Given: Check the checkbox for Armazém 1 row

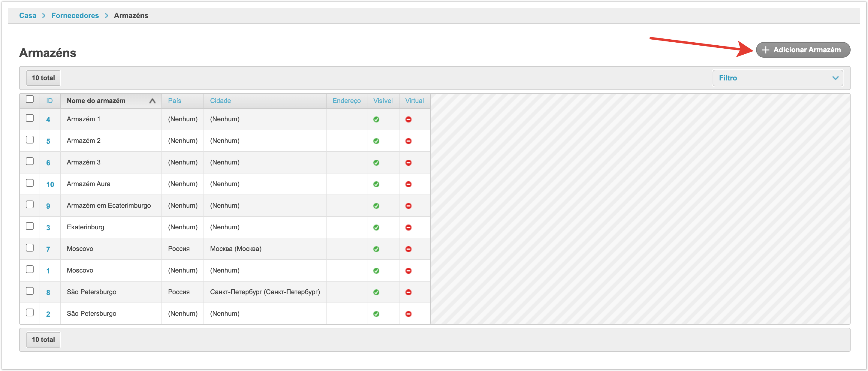Looking at the screenshot, I should [30, 118].
